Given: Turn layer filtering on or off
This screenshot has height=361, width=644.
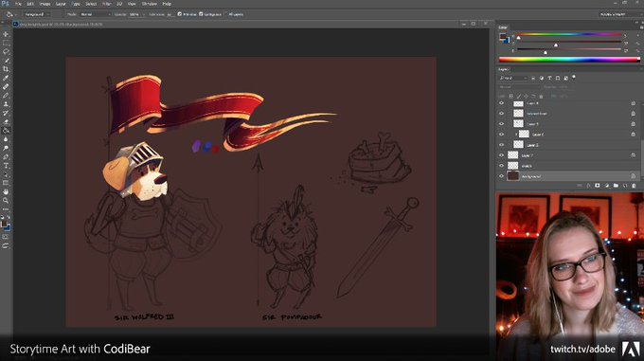Looking at the screenshot, I should 574,77.
